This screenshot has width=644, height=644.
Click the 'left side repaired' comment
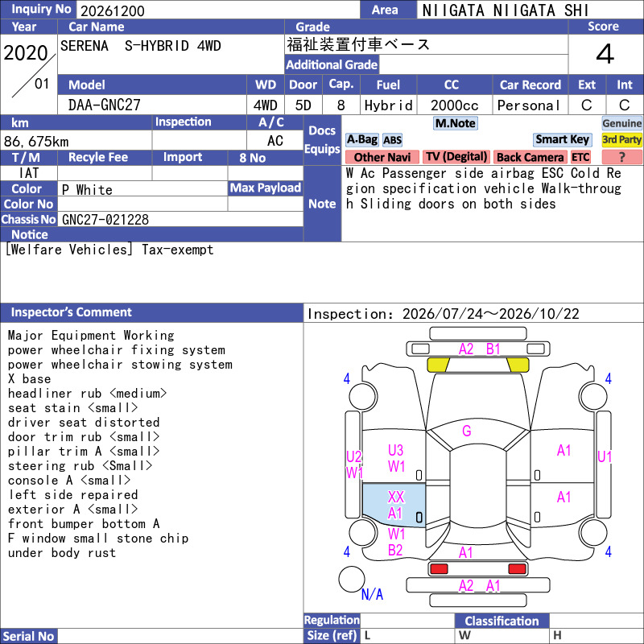tap(73, 495)
